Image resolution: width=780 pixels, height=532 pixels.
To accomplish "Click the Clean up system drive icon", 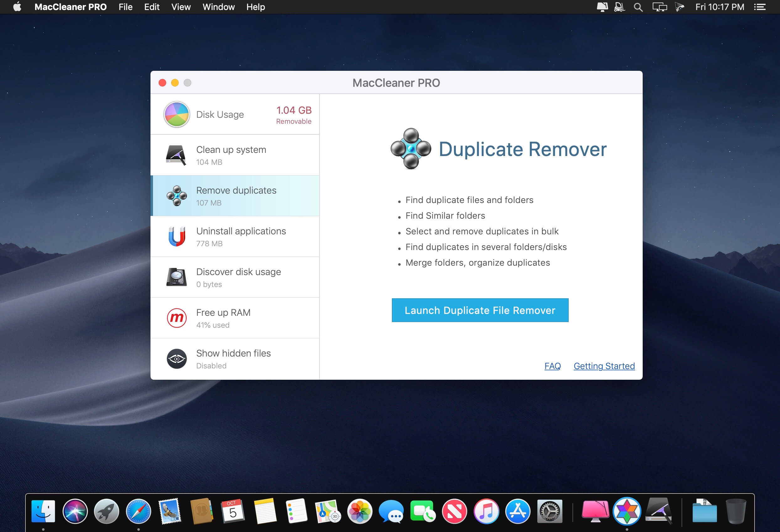I will pos(176,155).
